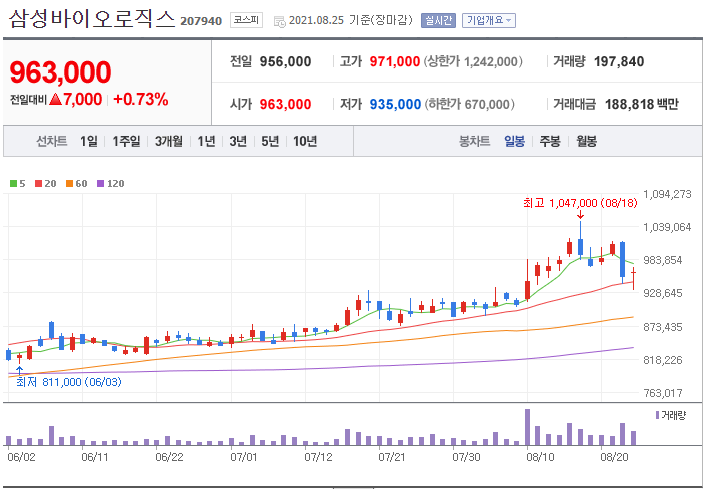The image size is (703, 489).
Task: Click the orange 60-day moving average swatch
Action: click(x=69, y=184)
